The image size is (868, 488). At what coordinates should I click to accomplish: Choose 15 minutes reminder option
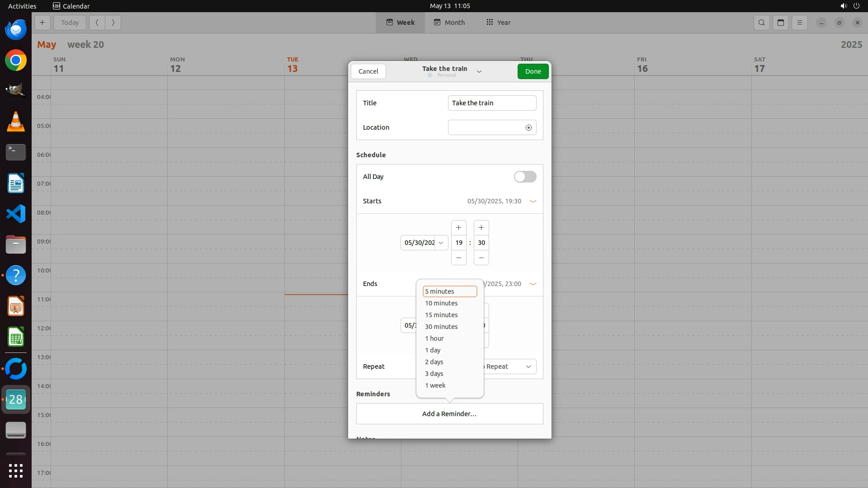coord(441,315)
